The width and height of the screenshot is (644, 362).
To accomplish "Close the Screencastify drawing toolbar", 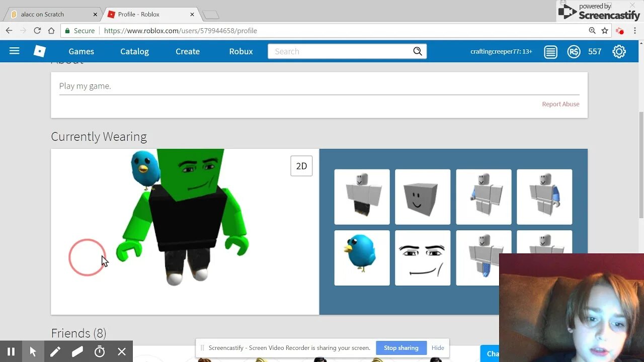I will pos(122,351).
